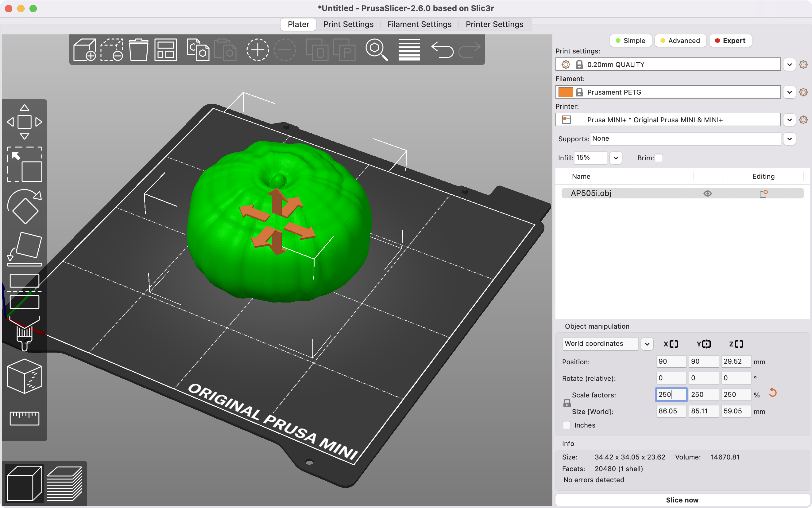The height and width of the screenshot is (508, 812).
Task: Open the Print Settings tab
Action: click(348, 24)
